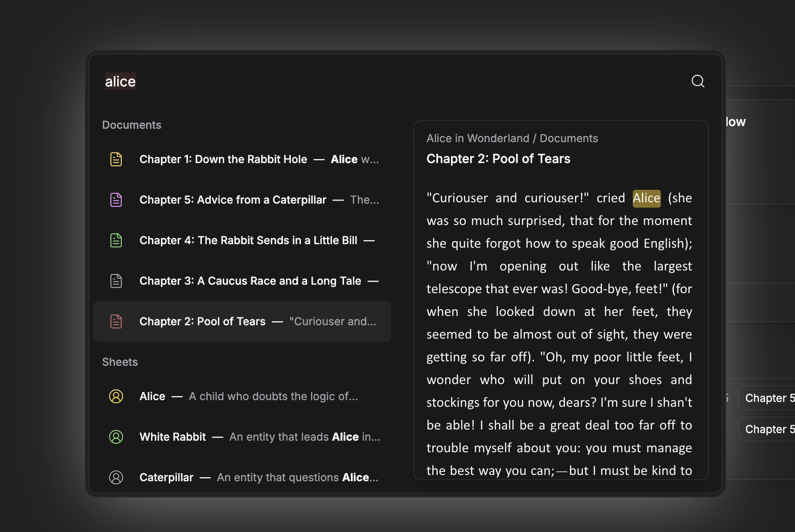Open the White Rabbit sheet result

[x=242, y=437]
